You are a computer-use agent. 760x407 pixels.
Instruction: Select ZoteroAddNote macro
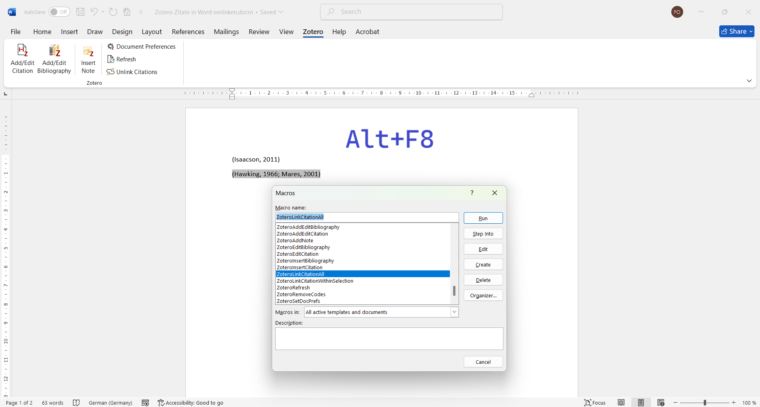tap(295, 240)
